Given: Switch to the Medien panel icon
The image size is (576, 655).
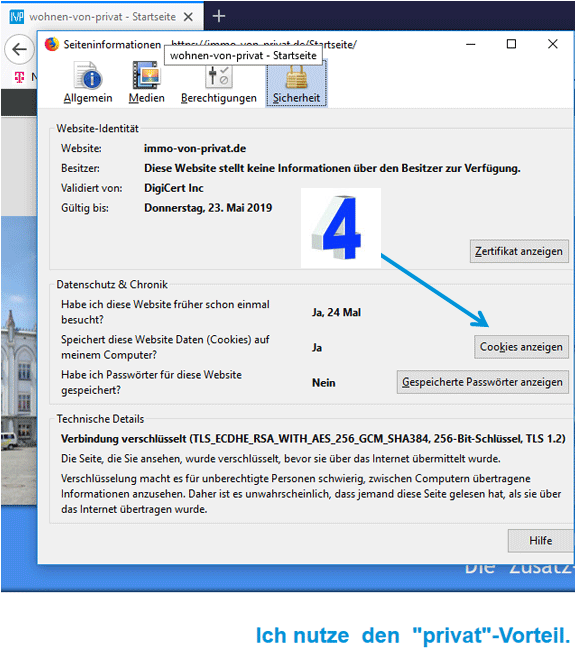Looking at the screenshot, I should 146,75.
